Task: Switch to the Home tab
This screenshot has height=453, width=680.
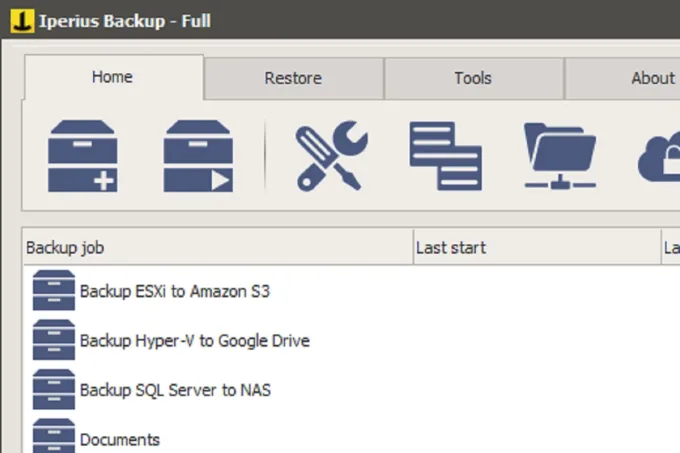Action: point(114,77)
